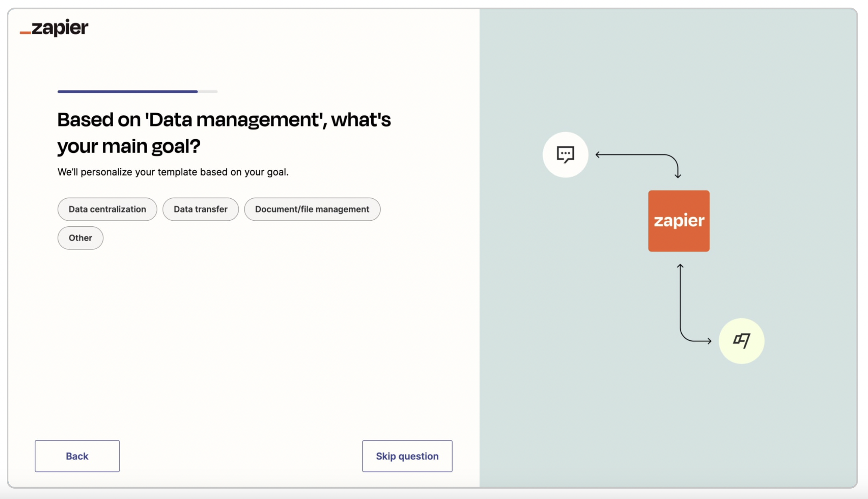Pick the Document/file management option
The image size is (868, 499).
(312, 209)
